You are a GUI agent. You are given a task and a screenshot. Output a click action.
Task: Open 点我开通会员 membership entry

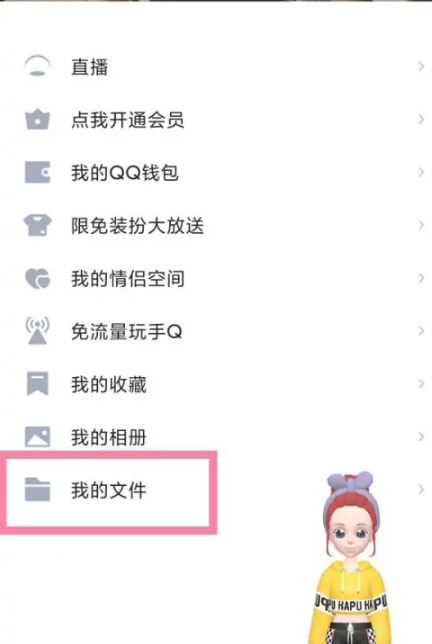point(216,120)
